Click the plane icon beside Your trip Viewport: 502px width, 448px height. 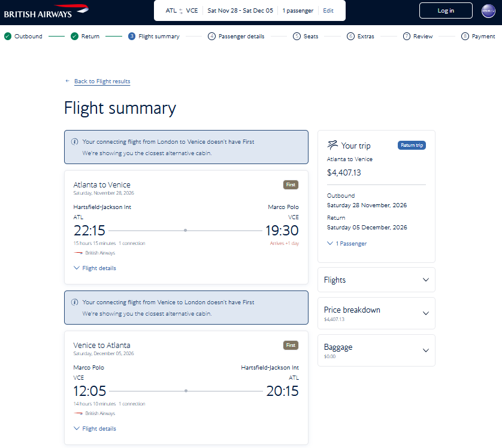coord(332,146)
